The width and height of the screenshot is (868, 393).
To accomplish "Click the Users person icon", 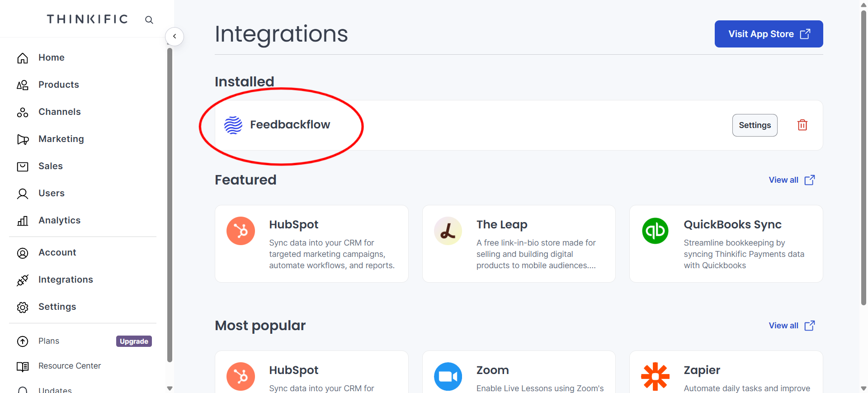I will pyautogui.click(x=23, y=194).
